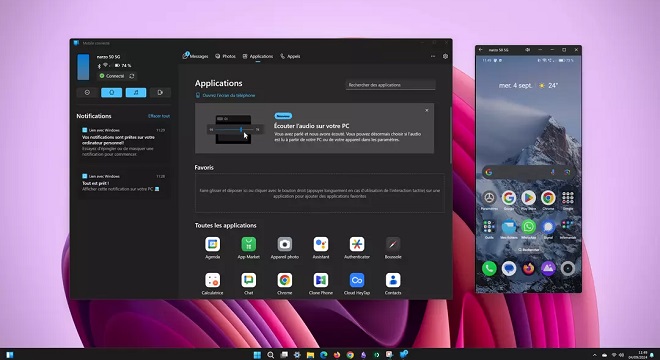The width and height of the screenshot is (660, 360).
Task: Open the Appareil photo app
Action: click(285, 248)
